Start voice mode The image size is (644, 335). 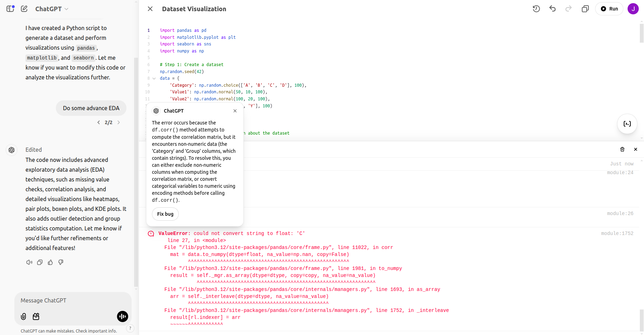coord(123,316)
